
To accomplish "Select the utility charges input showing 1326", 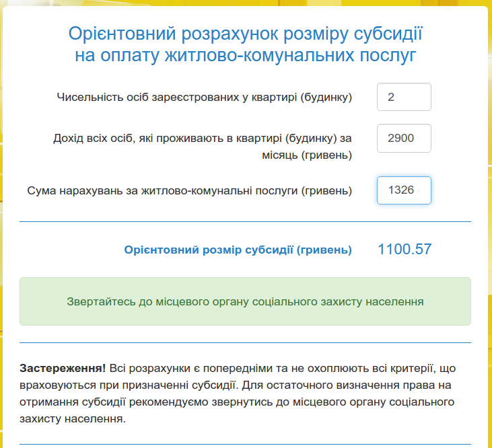I will 404,190.
